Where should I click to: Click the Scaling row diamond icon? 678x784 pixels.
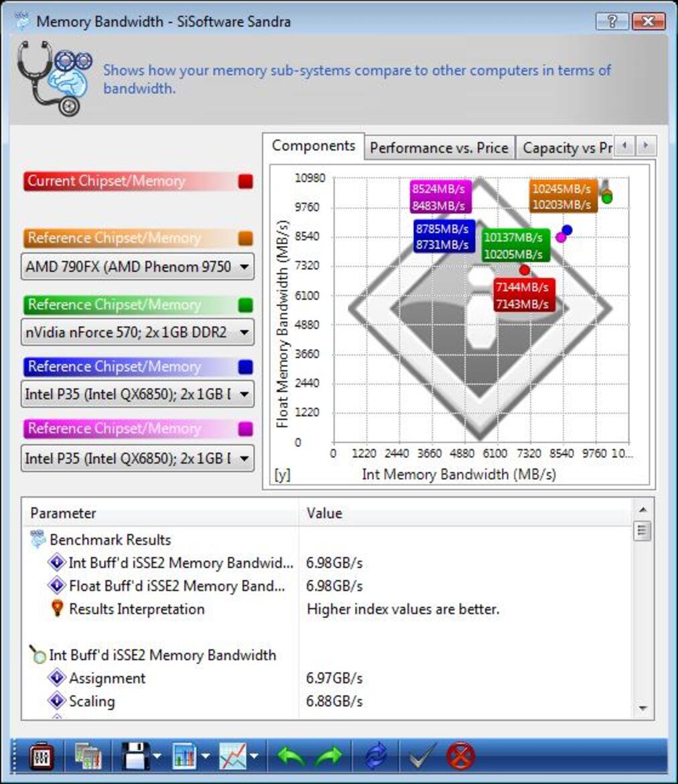(57, 700)
